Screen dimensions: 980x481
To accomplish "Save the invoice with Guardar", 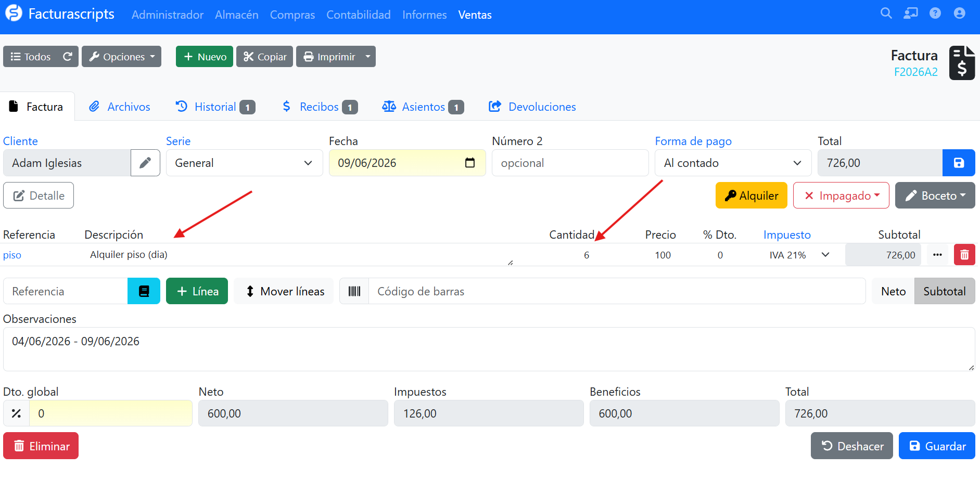I will [937, 446].
